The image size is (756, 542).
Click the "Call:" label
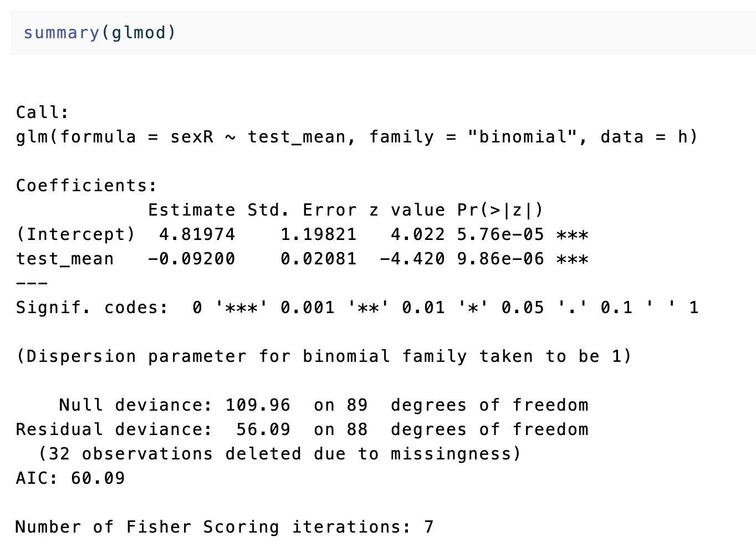(42, 113)
